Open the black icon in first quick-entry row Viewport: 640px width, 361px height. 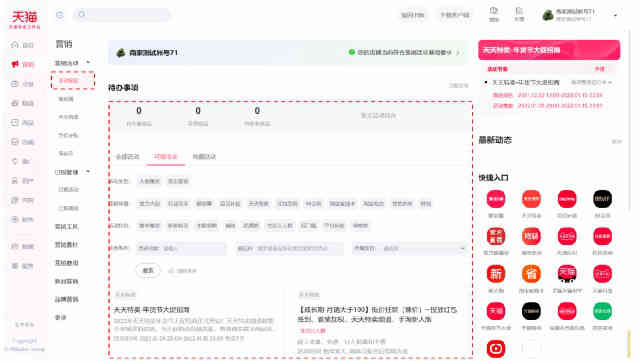[x=602, y=199]
